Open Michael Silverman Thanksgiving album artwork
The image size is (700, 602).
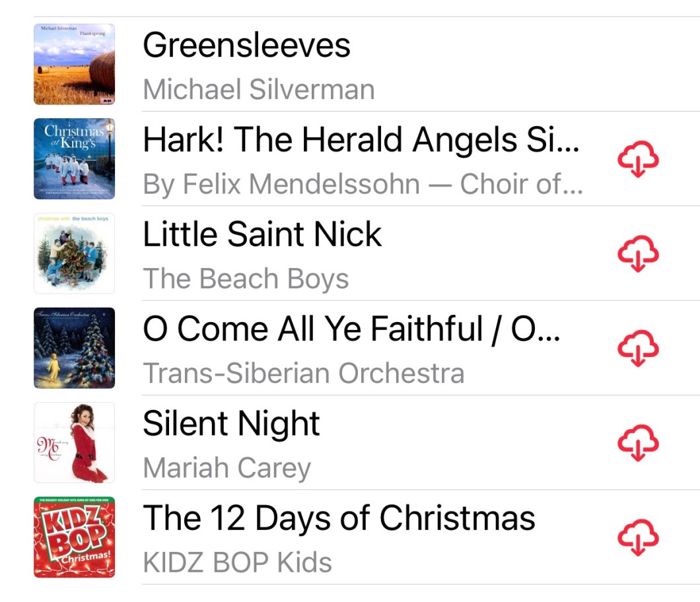[x=74, y=64]
